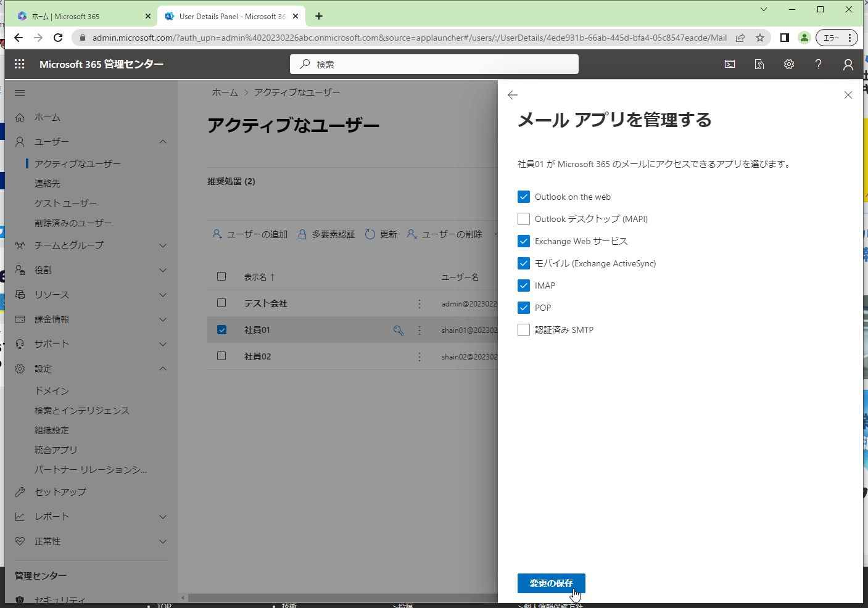Expand チームとグループ navigation section
The height and width of the screenshot is (608, 868).
click(163, 245)
